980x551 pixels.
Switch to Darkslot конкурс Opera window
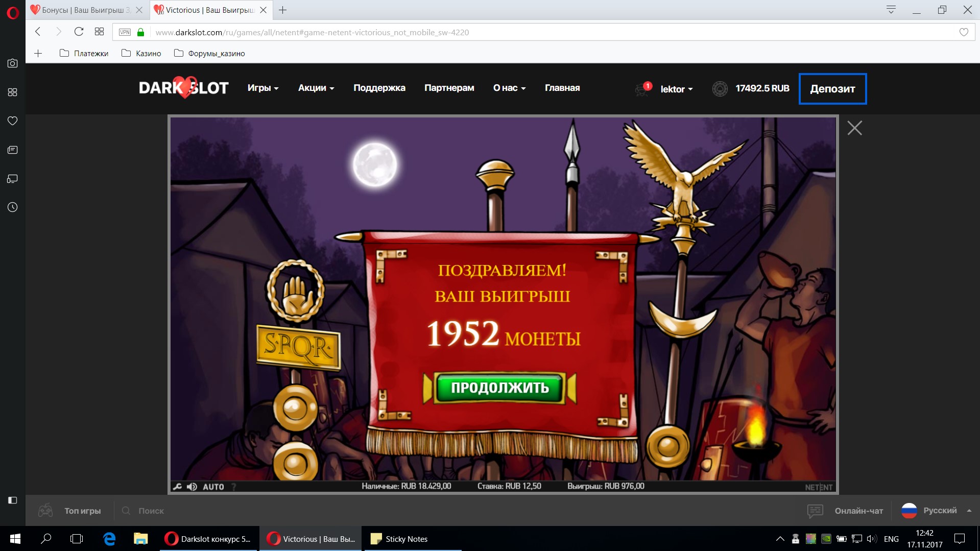(208, 539)
